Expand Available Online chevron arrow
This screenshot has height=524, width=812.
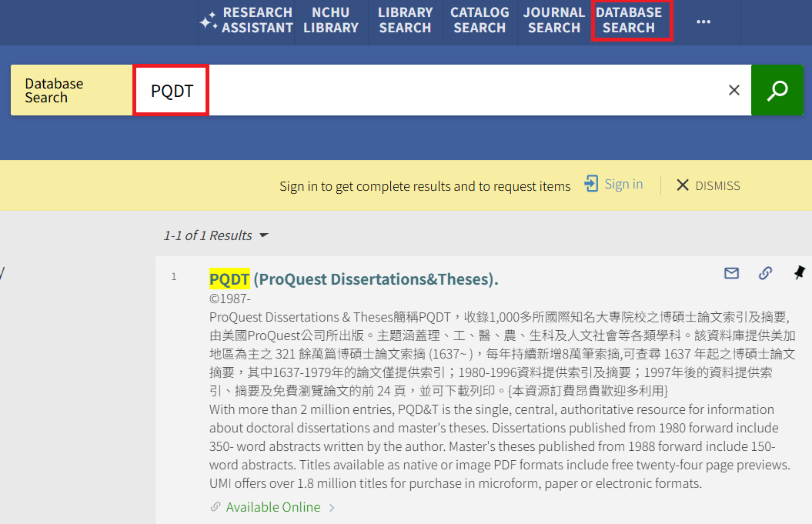coord(332,507)
